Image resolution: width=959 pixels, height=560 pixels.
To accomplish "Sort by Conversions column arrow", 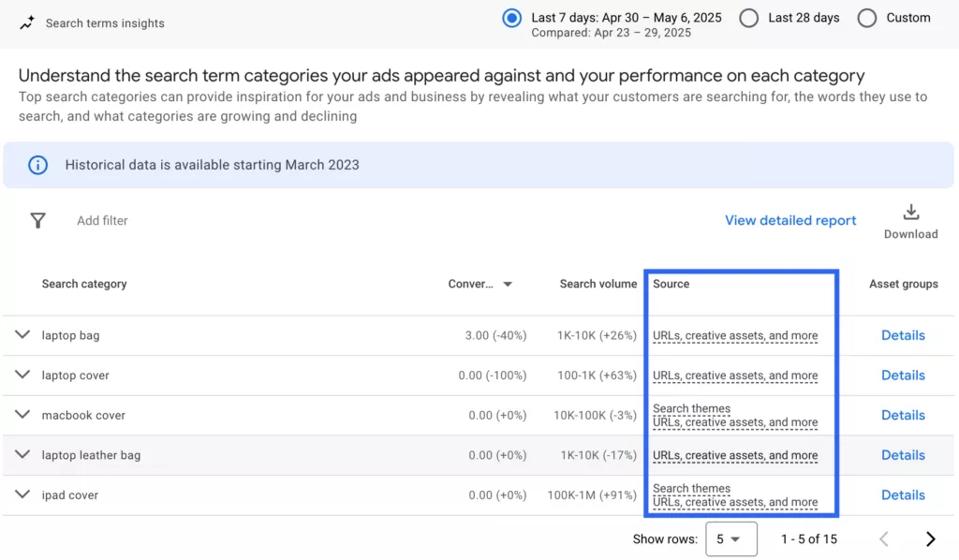I will coord(508,285).
